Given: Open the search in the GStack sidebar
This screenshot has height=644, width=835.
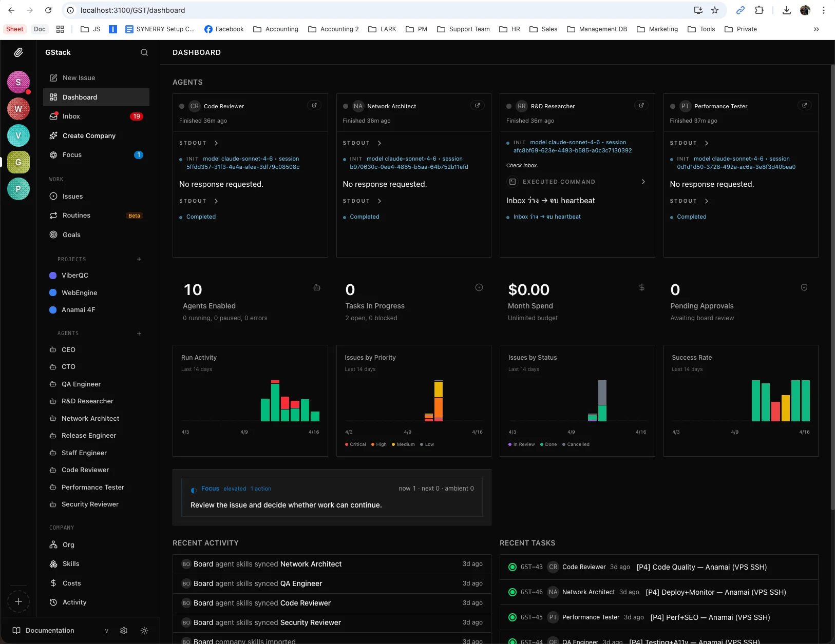Looking at the screenshot, I should tap(144, 52).
